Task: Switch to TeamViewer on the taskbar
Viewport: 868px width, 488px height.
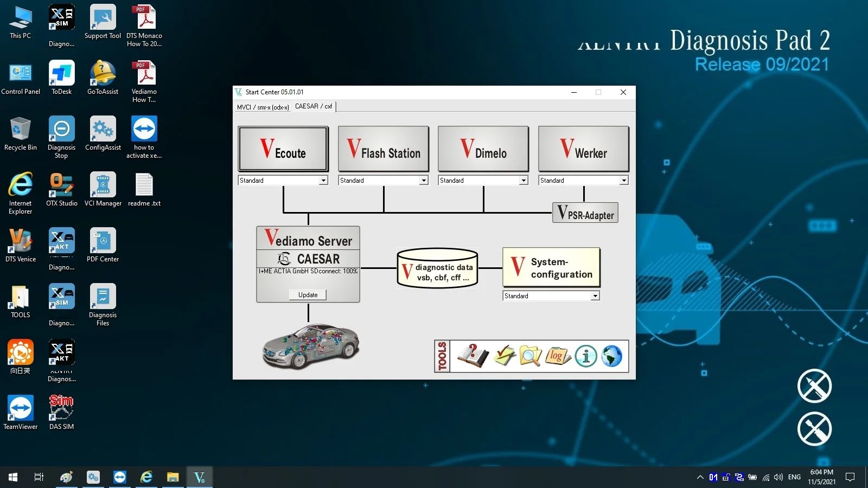Action: coord(120,477)
